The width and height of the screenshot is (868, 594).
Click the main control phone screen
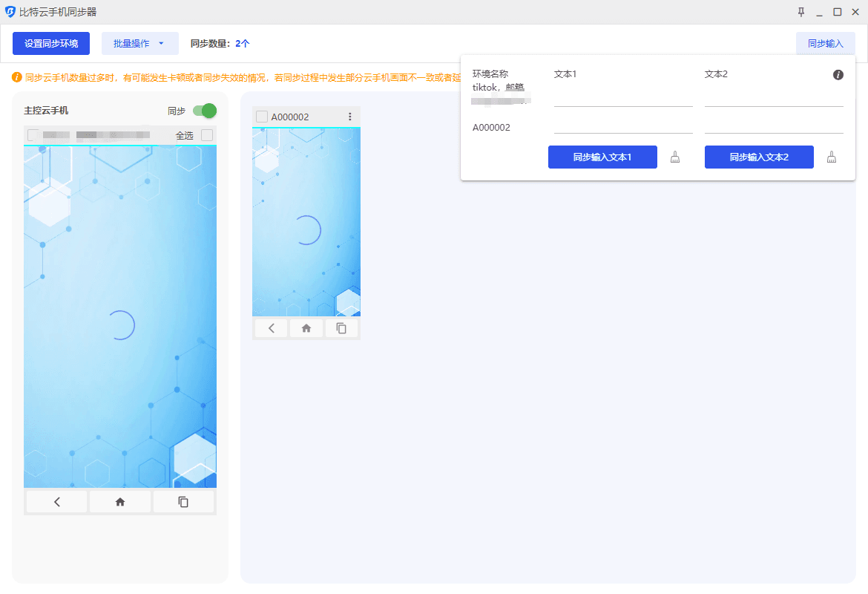pyautogui.click(x=120, y=317)
